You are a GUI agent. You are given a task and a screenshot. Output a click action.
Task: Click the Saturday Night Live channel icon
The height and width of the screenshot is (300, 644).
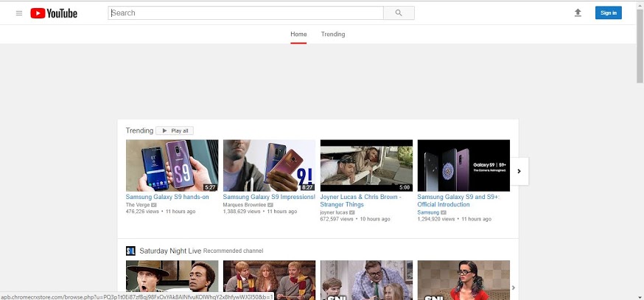[130, 251]
